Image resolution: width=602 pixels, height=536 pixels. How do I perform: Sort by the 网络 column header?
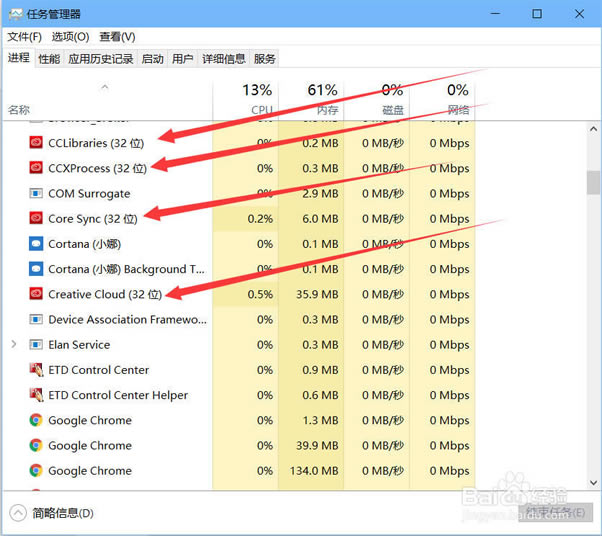coord(443,99)
